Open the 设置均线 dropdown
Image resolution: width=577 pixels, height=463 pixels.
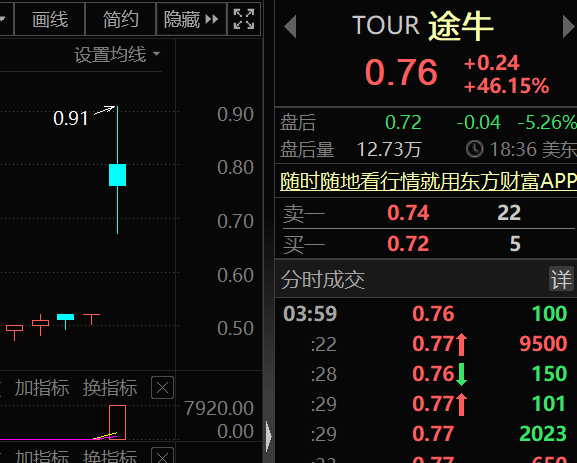[x=117, y=55]
